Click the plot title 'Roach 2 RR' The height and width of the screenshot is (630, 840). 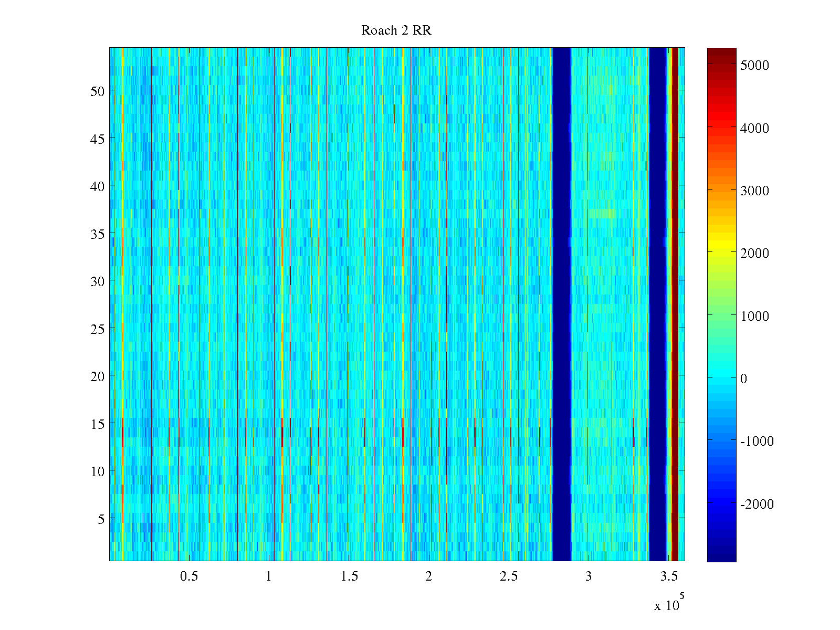tap(396, 30)
